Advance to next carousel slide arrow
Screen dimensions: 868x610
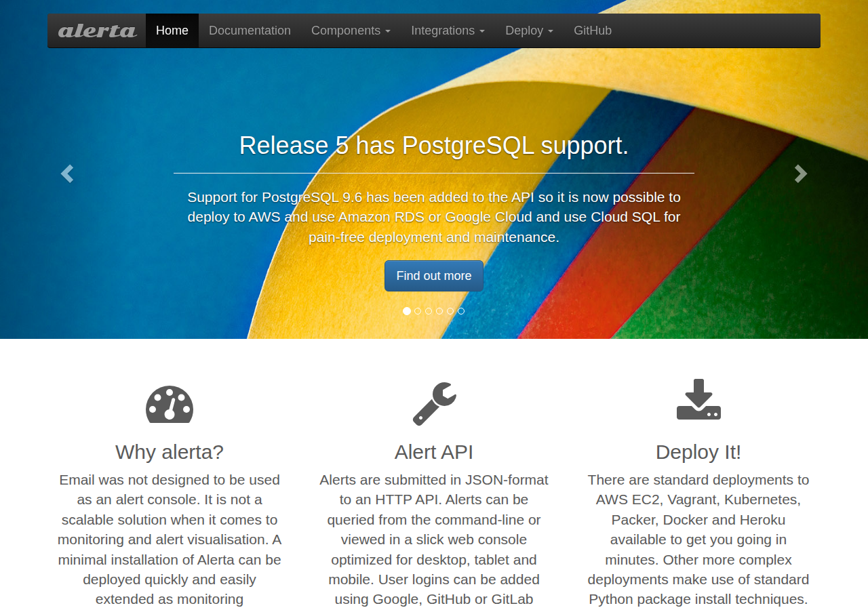tap(801, 174)
